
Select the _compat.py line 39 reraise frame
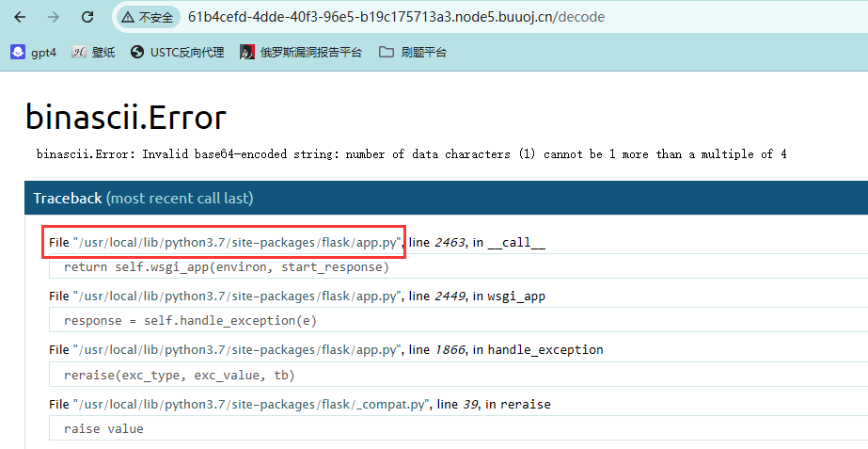[299, 404]
